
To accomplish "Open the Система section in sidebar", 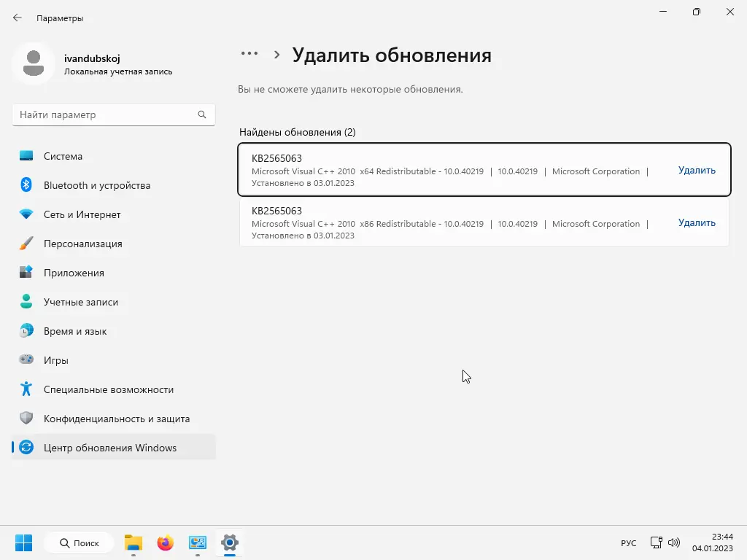I will pos(63,156).
